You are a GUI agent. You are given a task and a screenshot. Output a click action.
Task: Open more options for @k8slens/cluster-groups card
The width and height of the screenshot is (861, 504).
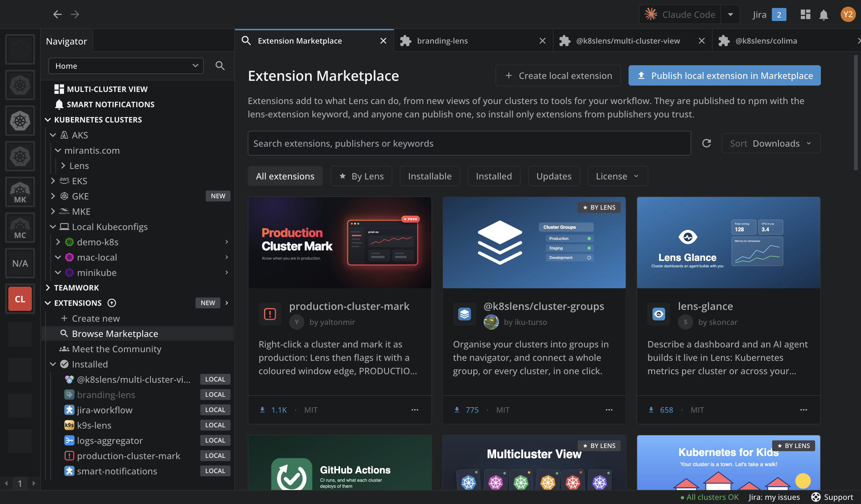point(609,410)
